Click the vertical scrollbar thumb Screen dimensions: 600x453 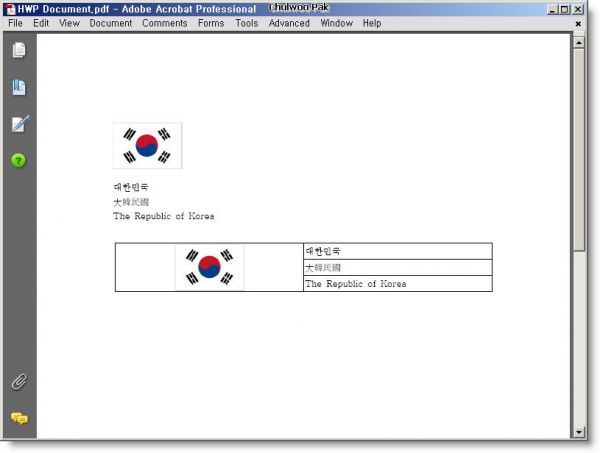[579, 150]
